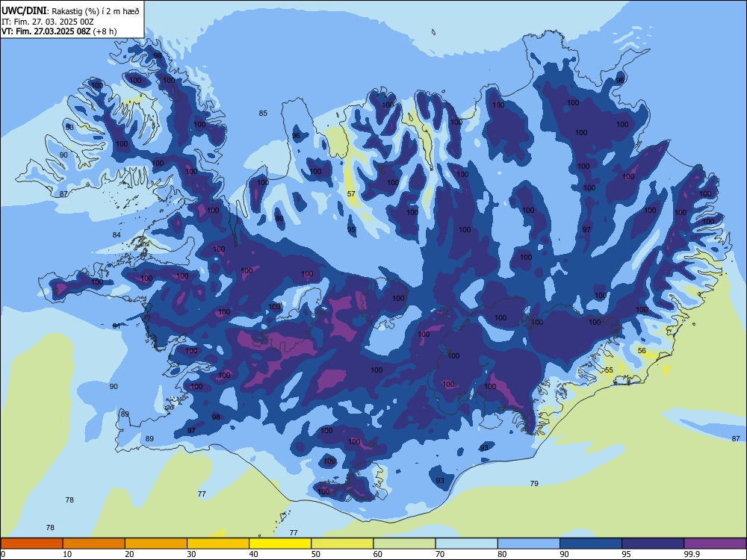Click the humidity value "55" on the map
The width and height of the screenshot is (747, 560).
pyautogui.click(x=609, y=370)
